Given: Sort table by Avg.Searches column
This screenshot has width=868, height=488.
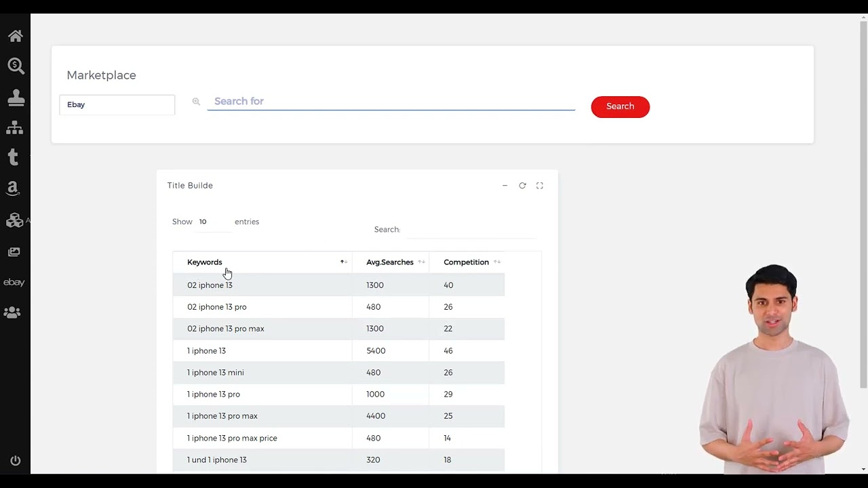Looking at the screenshot, I should coord(391,262).
